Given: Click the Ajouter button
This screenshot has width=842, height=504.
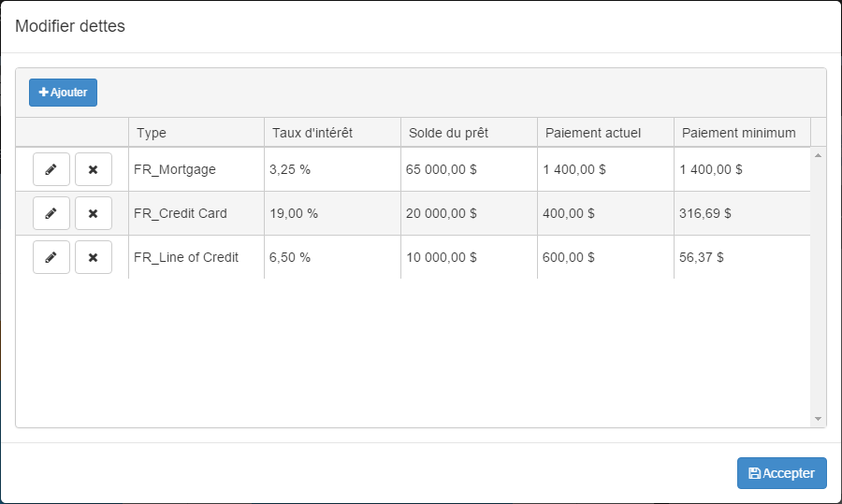Looking at the screenshot, I should pyautogui.click(x=63, y=93).
